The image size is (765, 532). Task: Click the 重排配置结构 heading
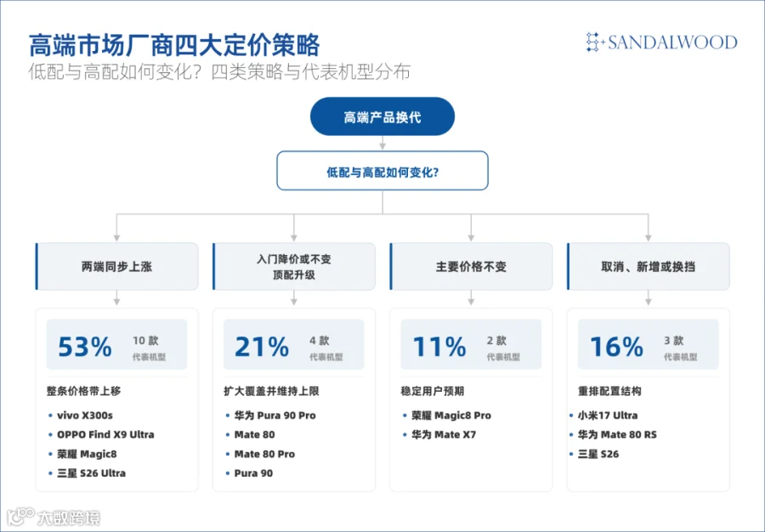609,391
